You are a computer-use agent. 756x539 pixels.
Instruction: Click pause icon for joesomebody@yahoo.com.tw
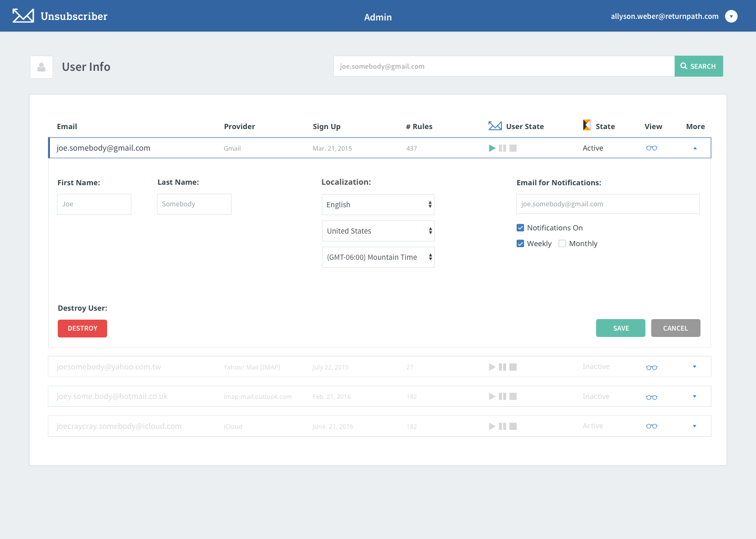click(x=502, y=367)
